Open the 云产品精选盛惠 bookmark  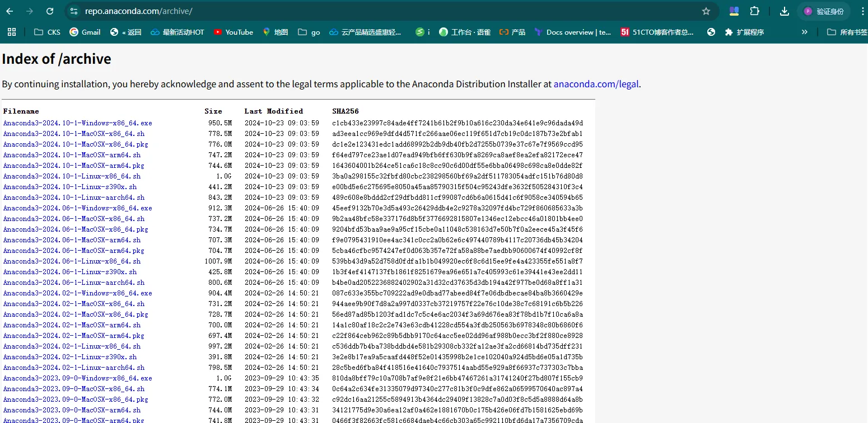pos(366,32)
